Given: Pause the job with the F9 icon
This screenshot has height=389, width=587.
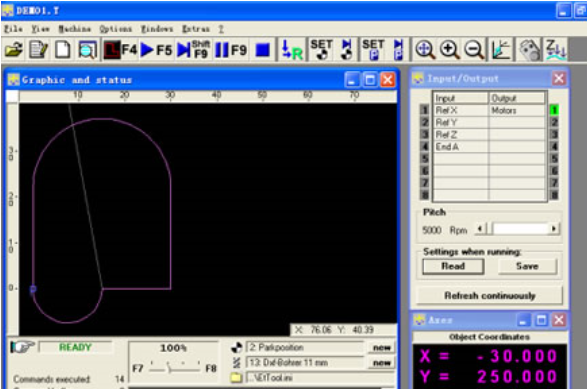Looking at the screenshot, I should (x=231, y=50).
